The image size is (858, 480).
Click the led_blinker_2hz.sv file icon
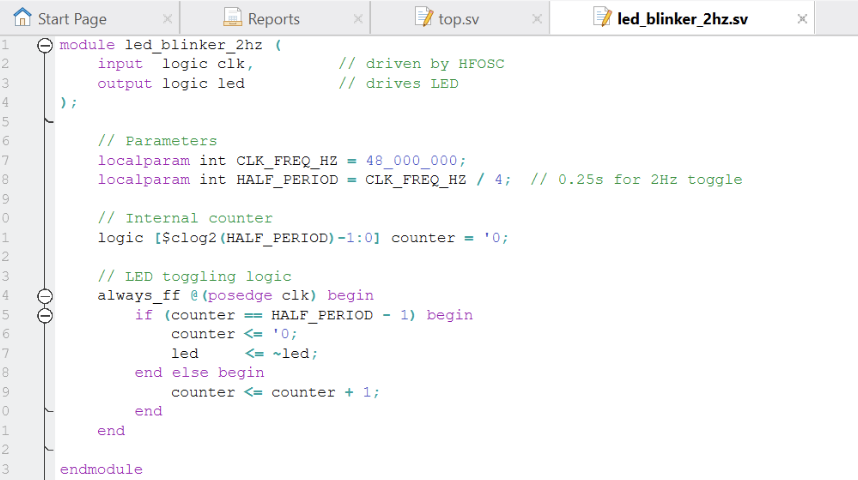click(602, 18)
